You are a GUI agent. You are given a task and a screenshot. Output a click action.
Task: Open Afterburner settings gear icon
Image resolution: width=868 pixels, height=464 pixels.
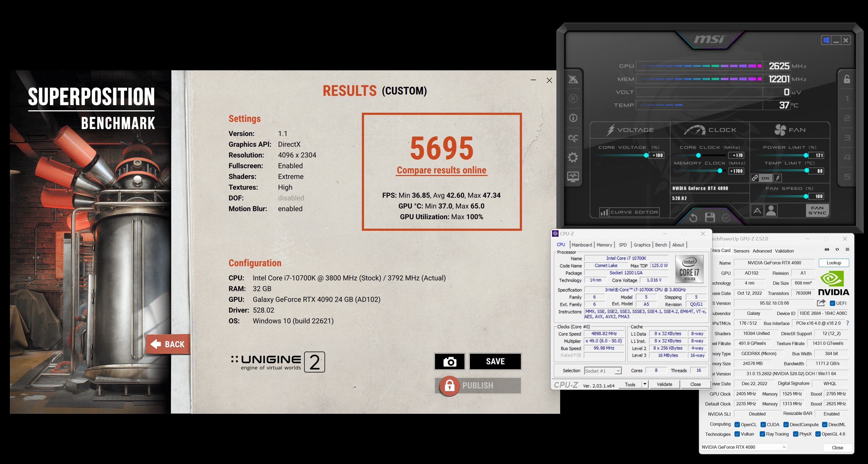[573, 157]
